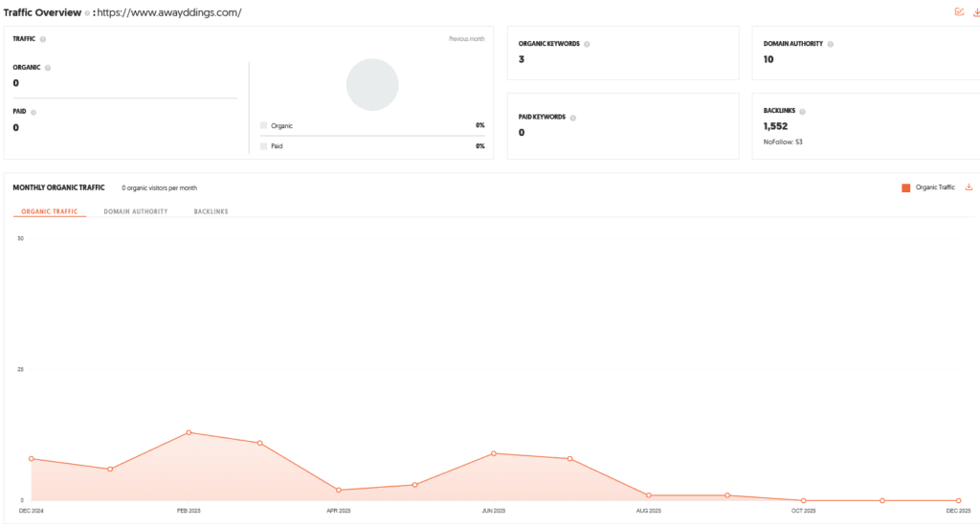Open the awayddings.com URL in the title
The width and height of the screenshot is (980, 526).
click(169, 13)
